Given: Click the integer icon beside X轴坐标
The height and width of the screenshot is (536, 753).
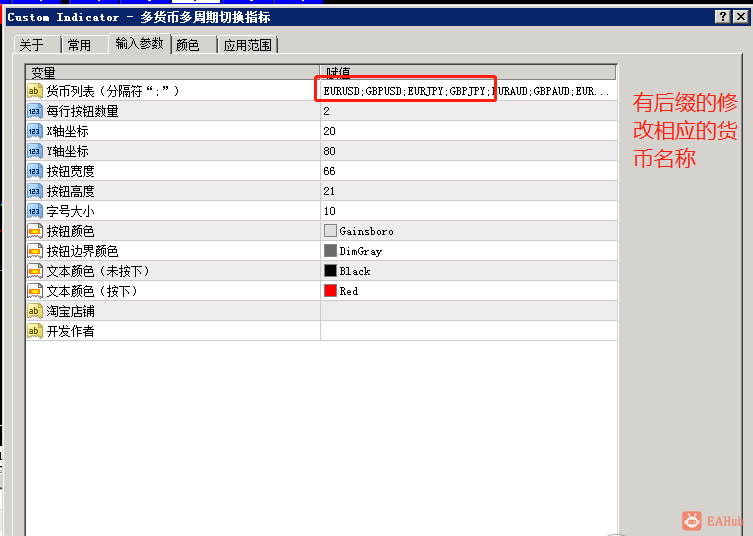Looking at the screenshot, I should click(x=35, y=131).
